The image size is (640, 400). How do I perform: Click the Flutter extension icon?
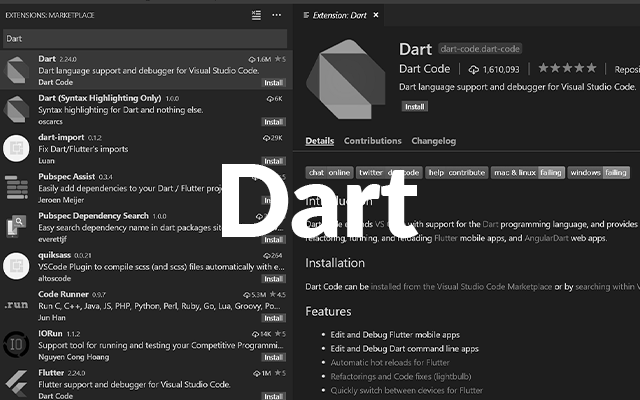tap(16, 384)
